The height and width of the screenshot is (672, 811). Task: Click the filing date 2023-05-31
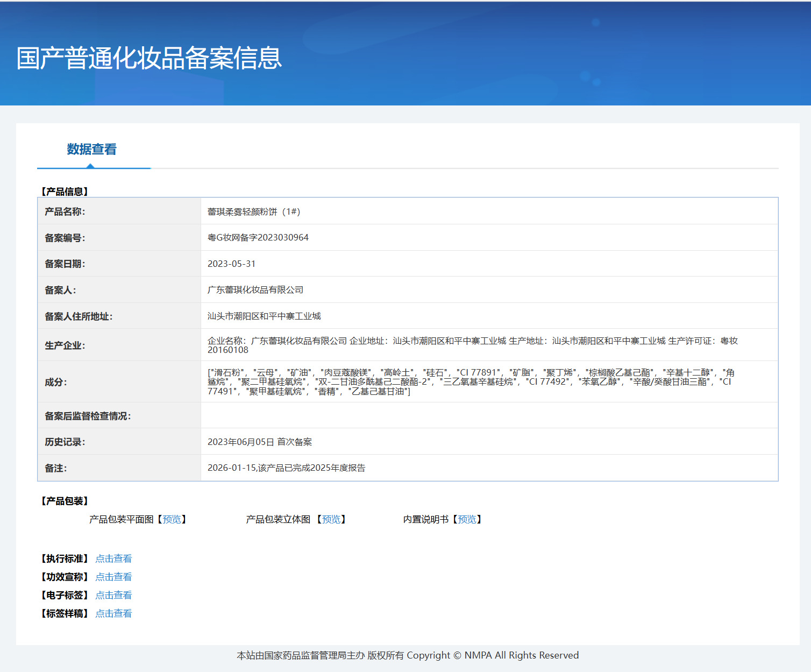tap(232, 264)
